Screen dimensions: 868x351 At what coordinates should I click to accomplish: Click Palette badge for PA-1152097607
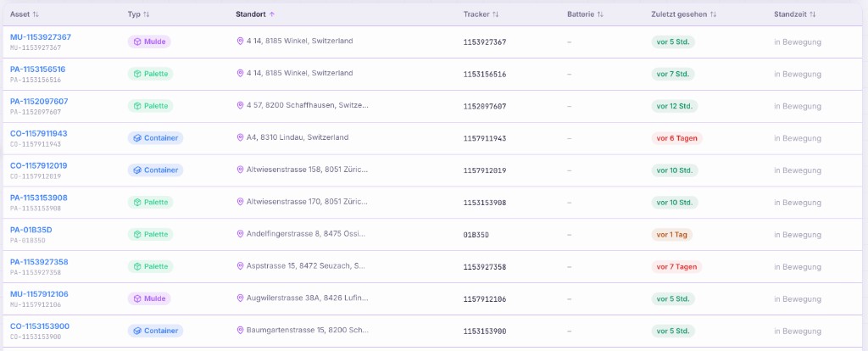point(151,106)
